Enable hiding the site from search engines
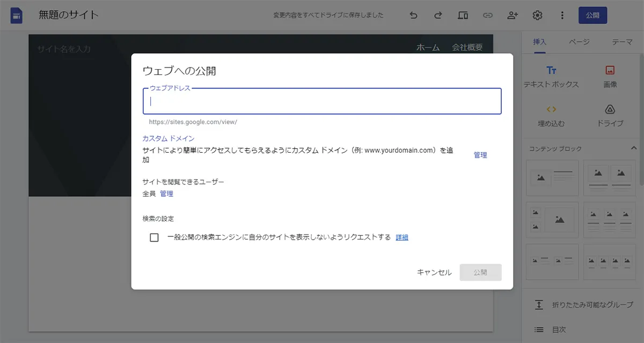The width and height of the screenshot is (644, 343). 154,237
